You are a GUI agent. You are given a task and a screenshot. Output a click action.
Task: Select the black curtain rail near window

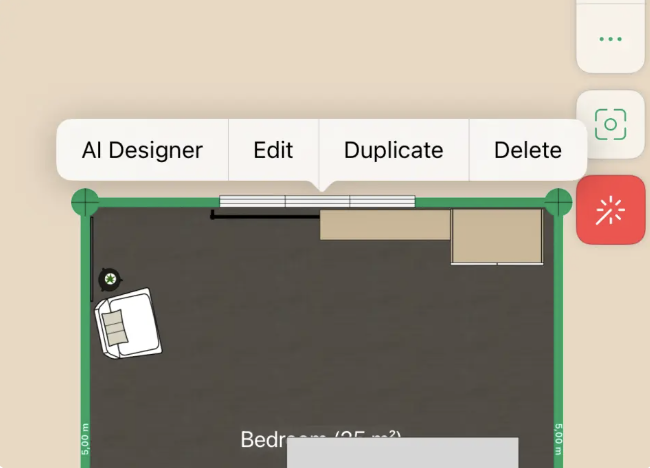coord(265,216)
